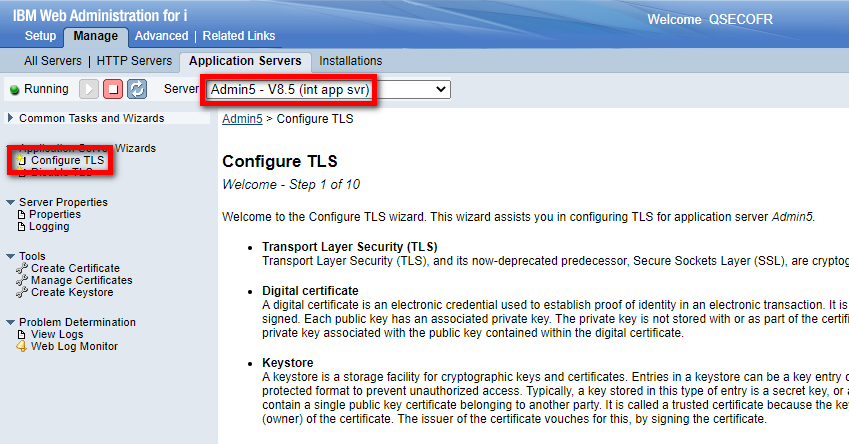
Task: Follow the Admin5 breadcrumb link
Action: coord(242,119)
